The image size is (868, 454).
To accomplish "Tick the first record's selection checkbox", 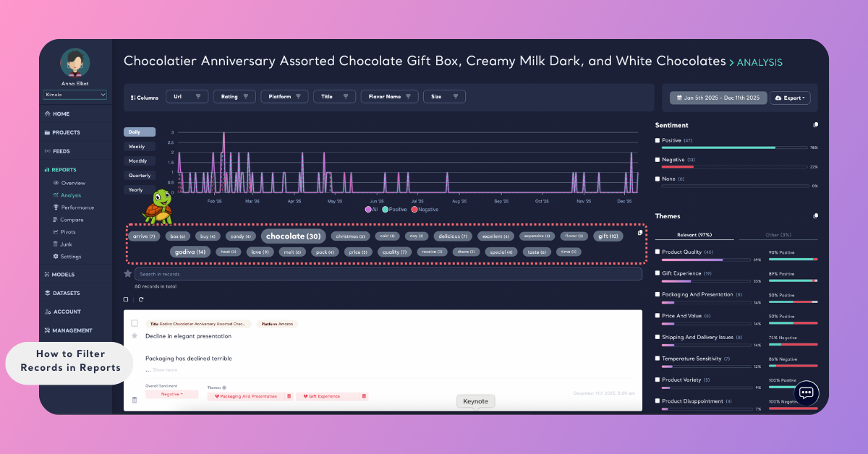I will (x=135, y=323).
